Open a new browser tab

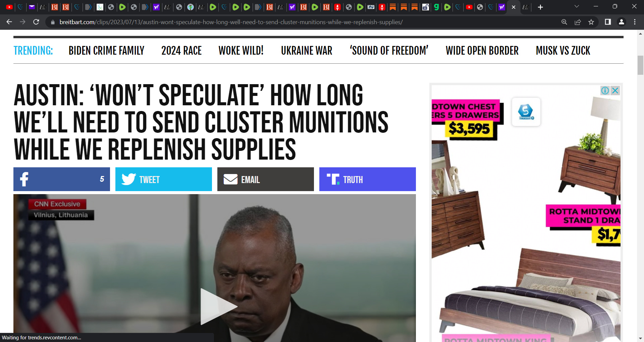click(x=540, y=7)
